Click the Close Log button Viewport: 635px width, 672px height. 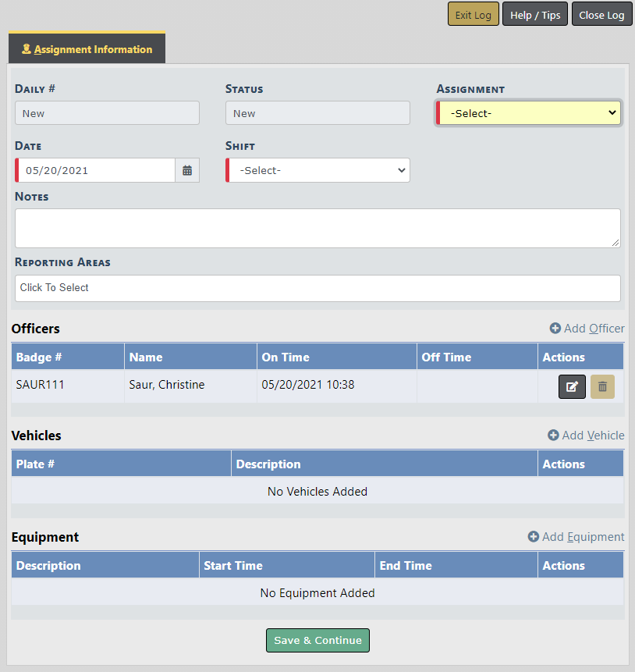(601, 15)
